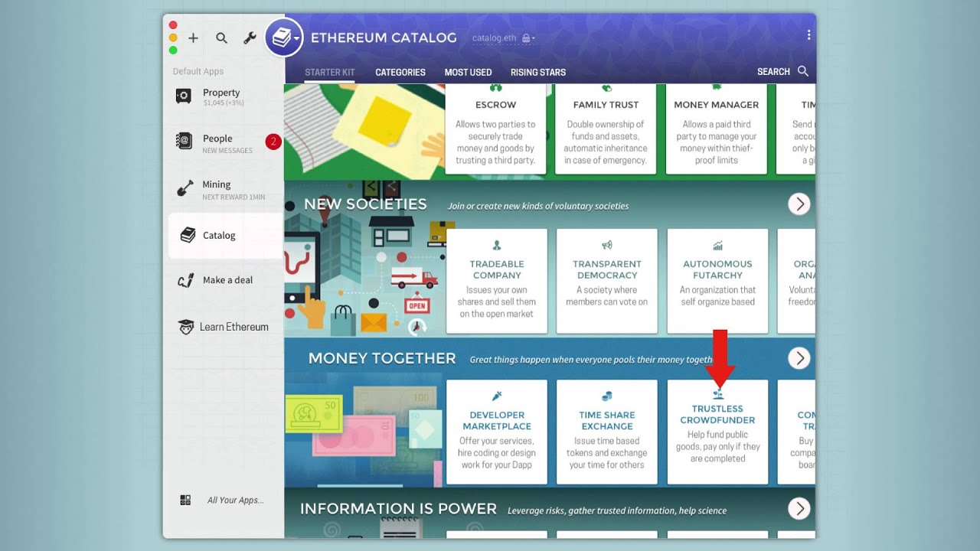The width and height of the screenshot is (980, 551).
Task: Click the three-dot menu in header
Action: [x=808, y=35]
